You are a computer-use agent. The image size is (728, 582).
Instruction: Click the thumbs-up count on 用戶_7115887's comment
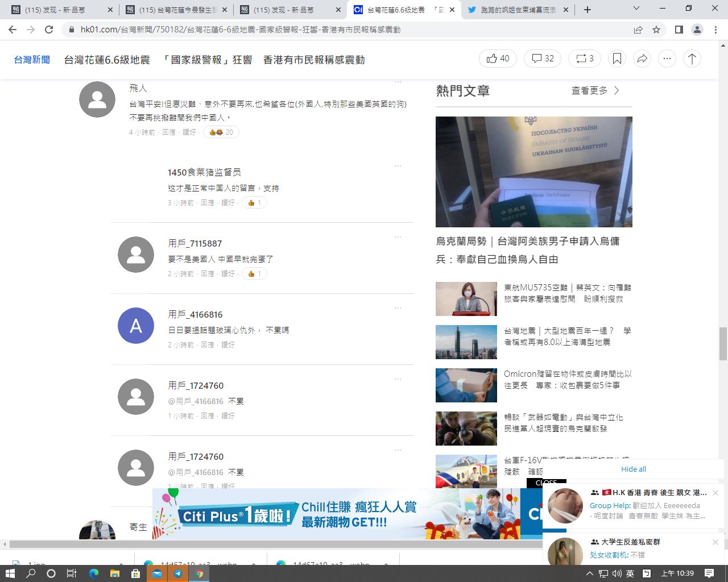point(254,273)
